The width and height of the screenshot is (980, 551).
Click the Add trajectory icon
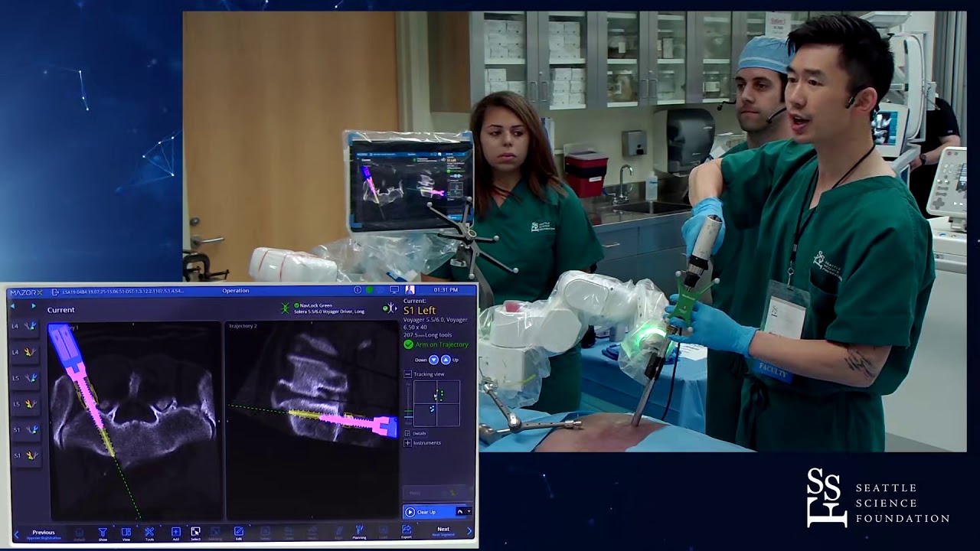pyautogui.click(x=176, y=533)
